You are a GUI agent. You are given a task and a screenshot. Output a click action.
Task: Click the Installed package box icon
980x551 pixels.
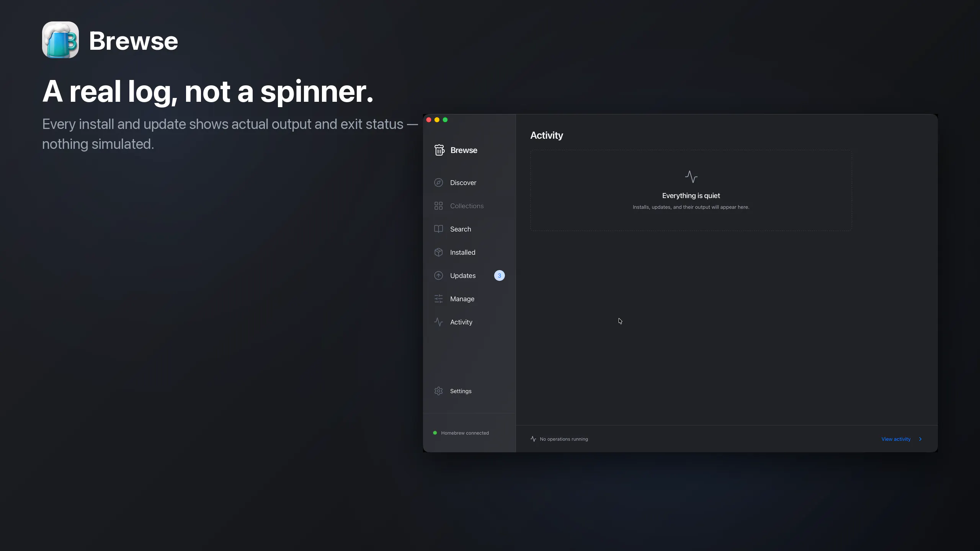point(439,252)
